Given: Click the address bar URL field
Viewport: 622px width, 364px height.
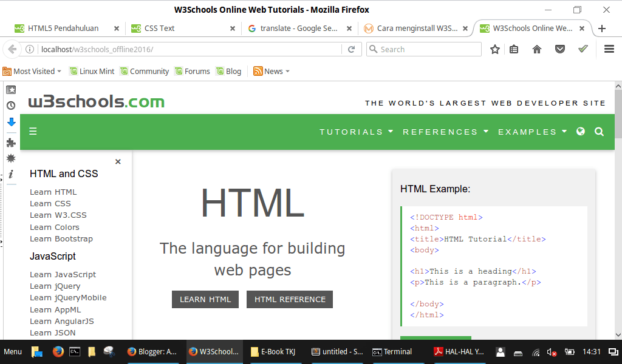Looking at the screenshot, I should point(190,49).
